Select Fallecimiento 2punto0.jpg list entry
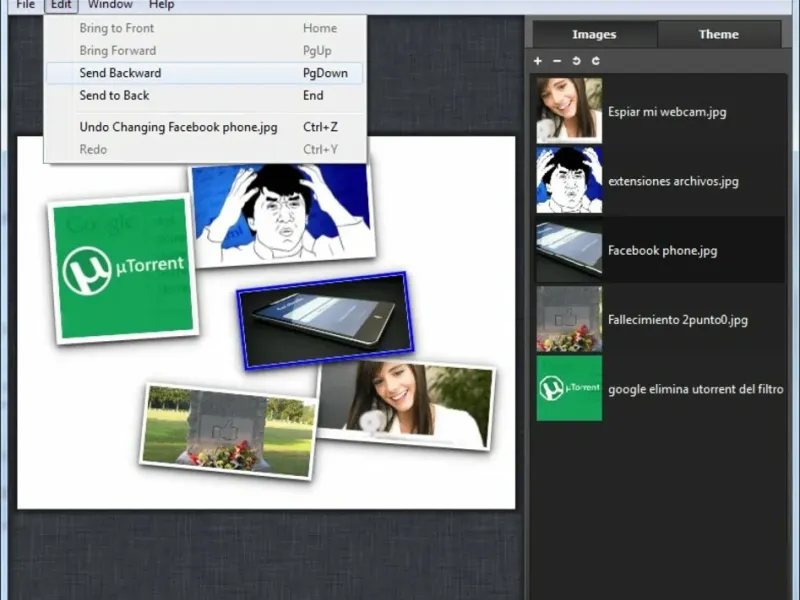800x600 pixels. [x=677, y=320]
